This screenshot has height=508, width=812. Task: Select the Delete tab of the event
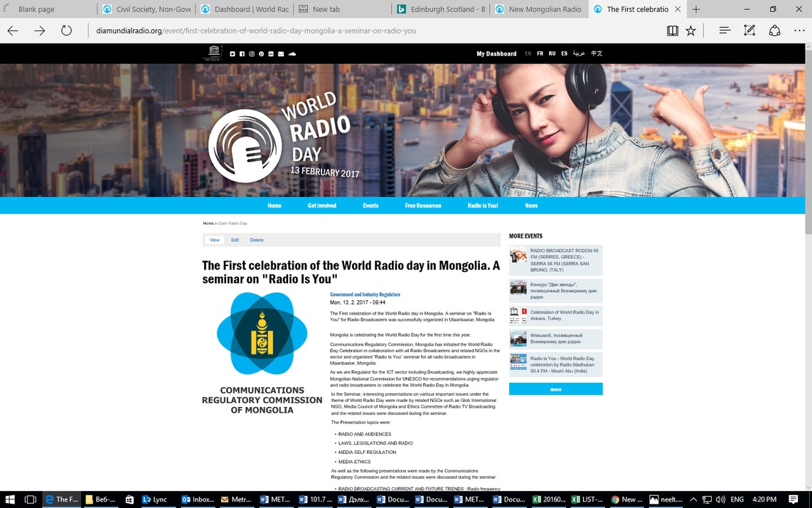click(257, 240)
